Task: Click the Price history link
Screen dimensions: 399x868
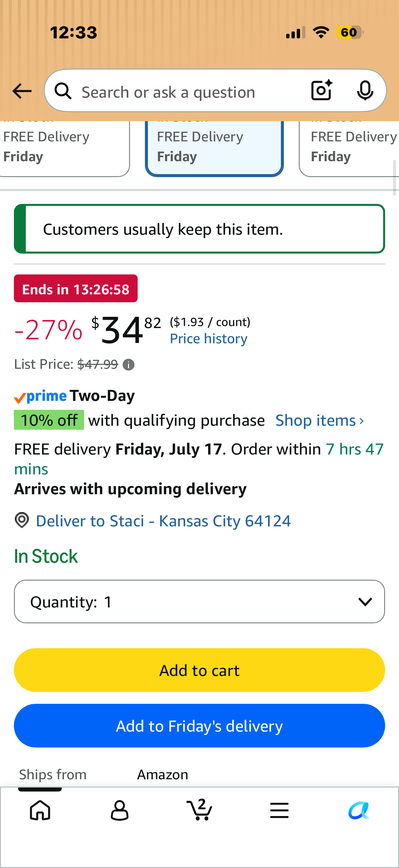Action: [x=208, y=338]
